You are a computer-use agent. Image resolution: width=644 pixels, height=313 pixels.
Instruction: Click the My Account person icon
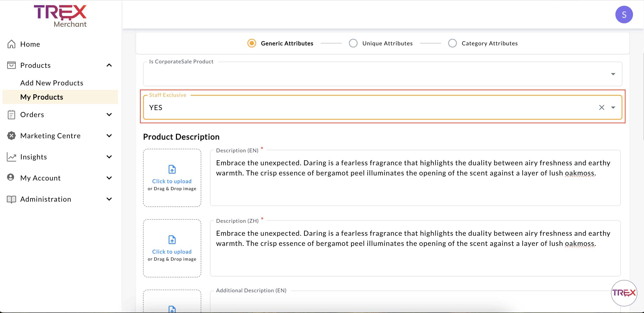point(11,177)
